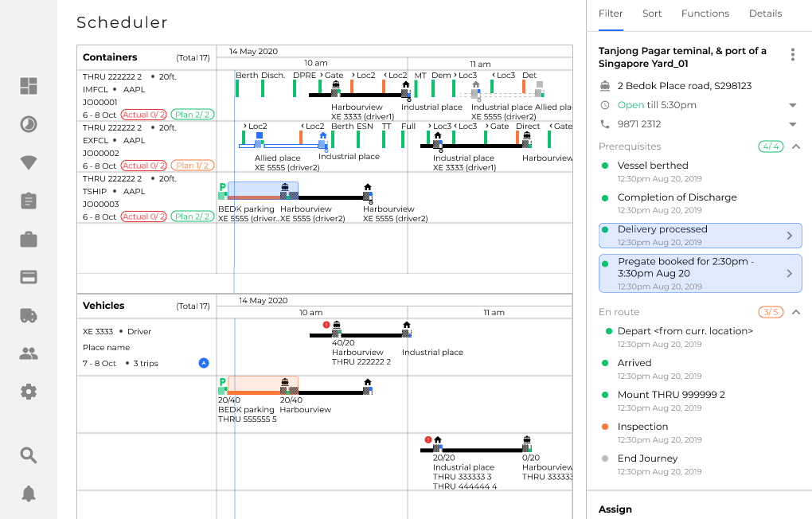
Task: Open the dashboard grid icon in sidebar
Action: [x=29, y=86]
